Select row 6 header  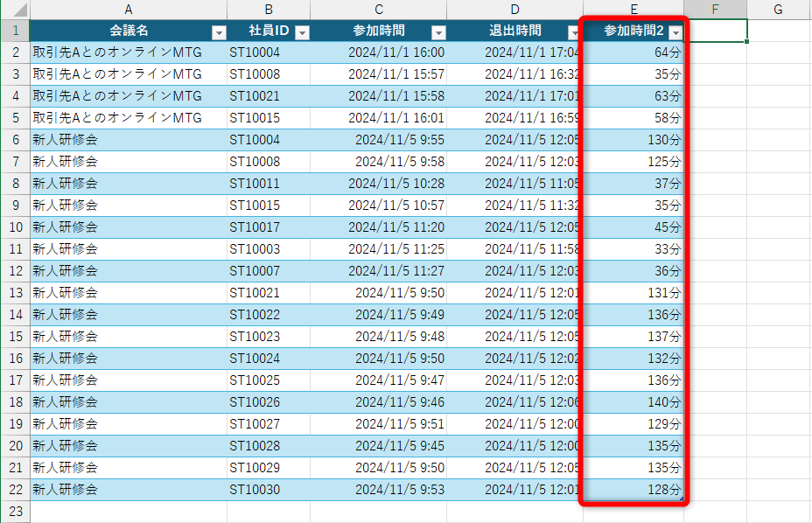tap(15, 140)
